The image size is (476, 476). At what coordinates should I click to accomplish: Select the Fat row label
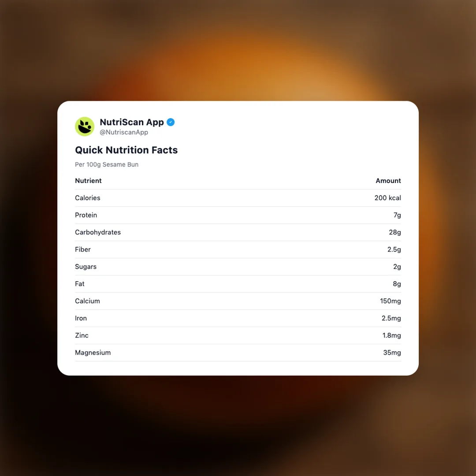point(80,284)
